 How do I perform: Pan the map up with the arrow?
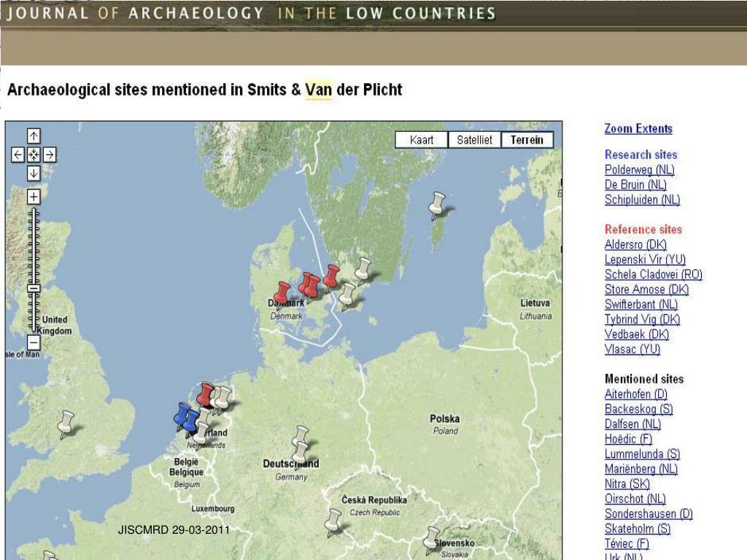click(x=34, y=136)
